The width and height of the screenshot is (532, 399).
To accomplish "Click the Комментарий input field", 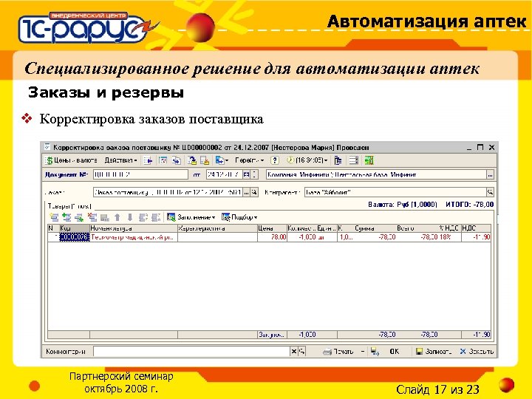I will point(191,352).
